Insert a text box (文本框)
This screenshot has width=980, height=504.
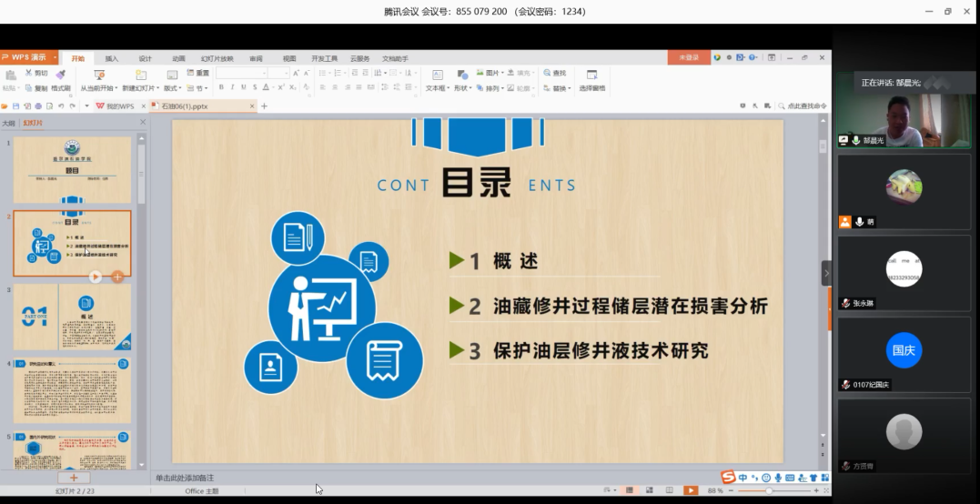437,76
